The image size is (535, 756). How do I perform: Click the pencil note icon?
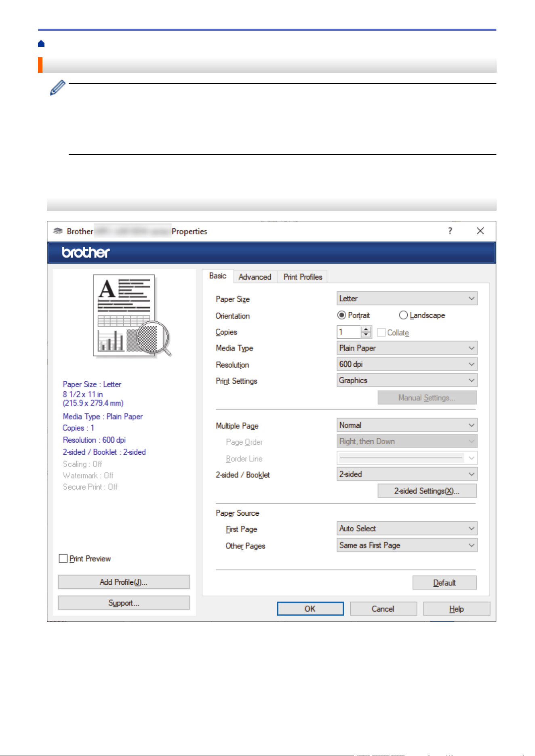(57, 88)
